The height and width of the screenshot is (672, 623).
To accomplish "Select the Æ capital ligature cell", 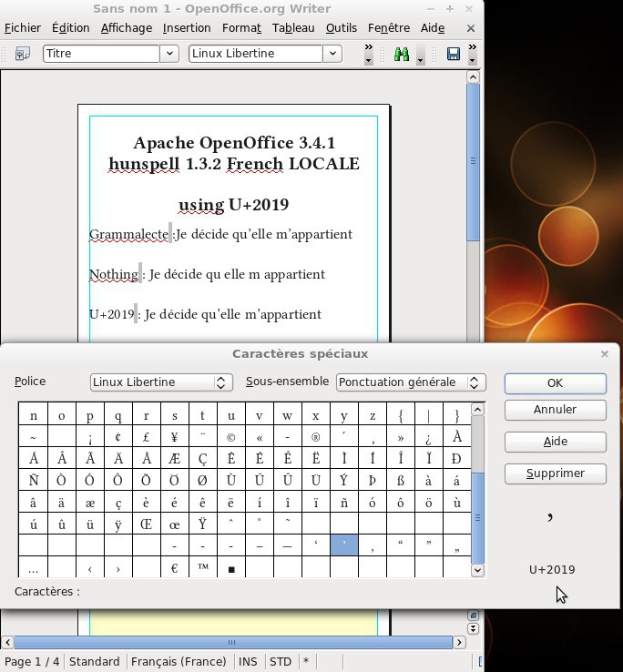I will click(175, 459).
